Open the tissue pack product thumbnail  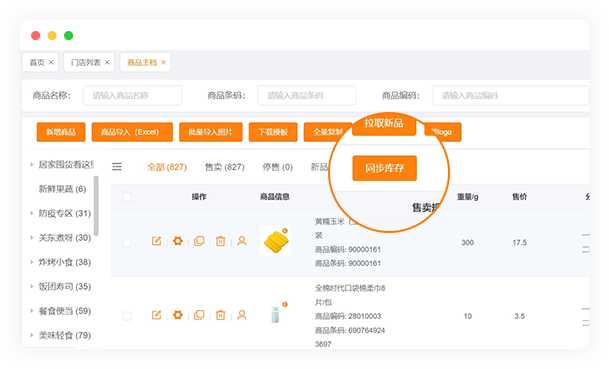(275, 315)
